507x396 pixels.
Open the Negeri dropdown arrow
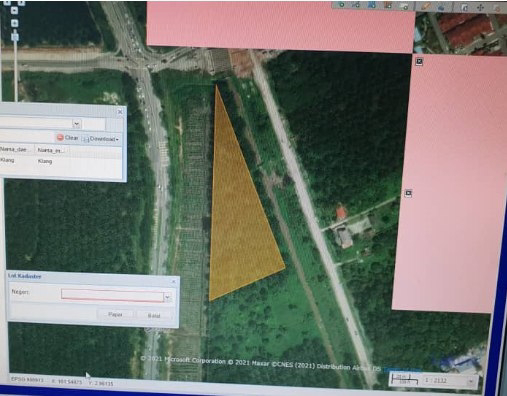168,297
